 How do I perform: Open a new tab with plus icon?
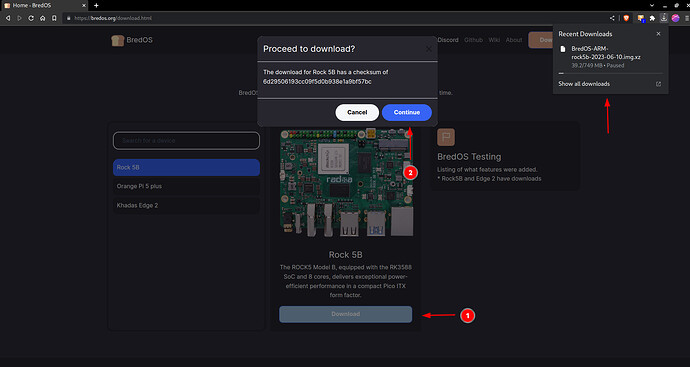[x=96, y=5]
